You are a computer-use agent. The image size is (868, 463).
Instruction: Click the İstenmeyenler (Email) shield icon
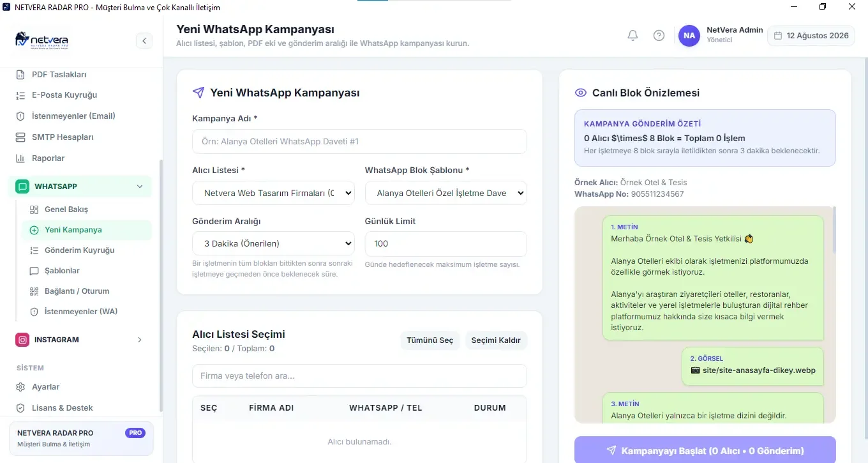[x=20, y=116]
